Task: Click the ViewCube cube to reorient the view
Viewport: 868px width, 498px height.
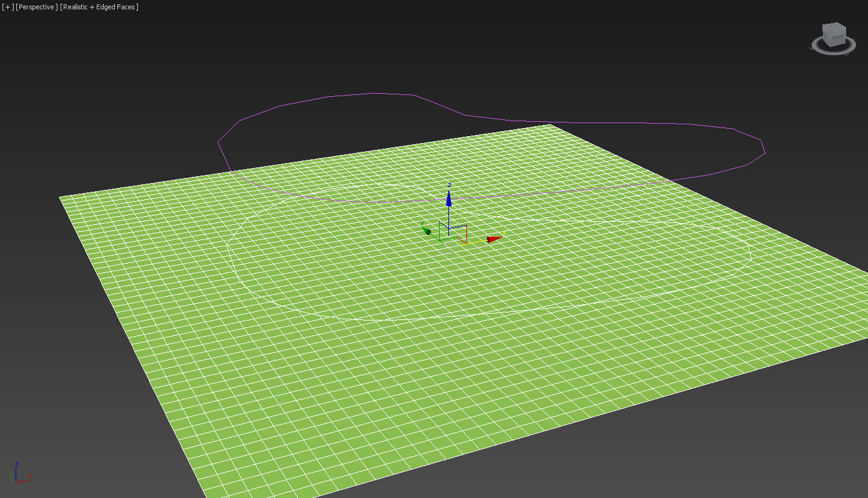Action: pyautogui.click(x=833, y=35)
